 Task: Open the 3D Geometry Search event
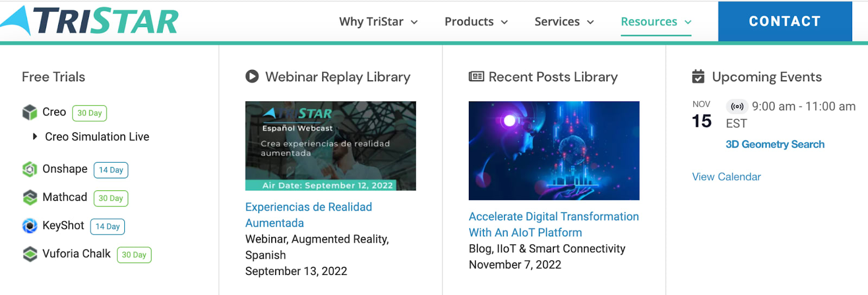(x=775, y=144)
